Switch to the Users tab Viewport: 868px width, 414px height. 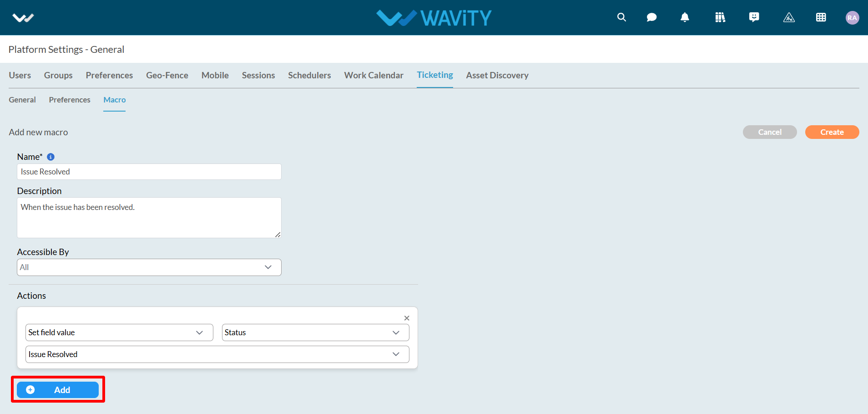pos(20,75)
